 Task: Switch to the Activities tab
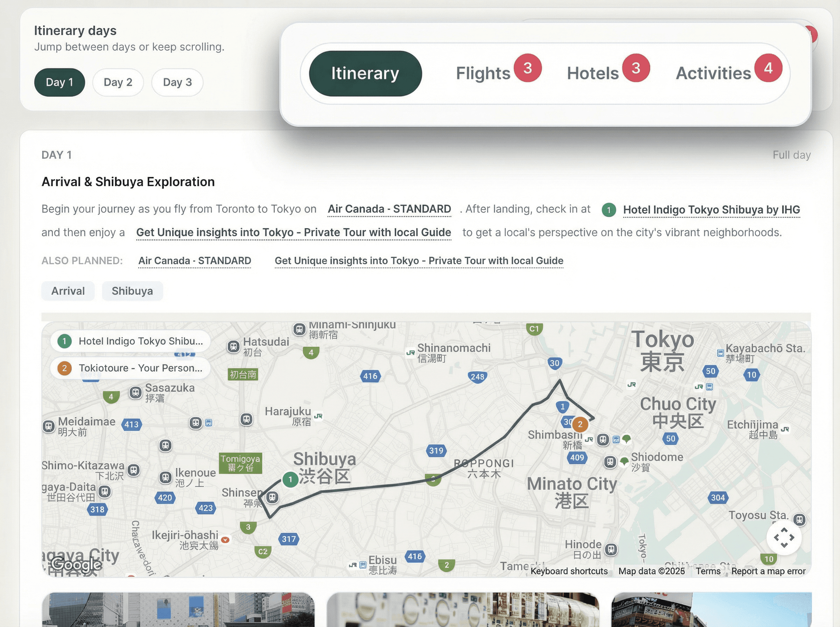(713, 73)
